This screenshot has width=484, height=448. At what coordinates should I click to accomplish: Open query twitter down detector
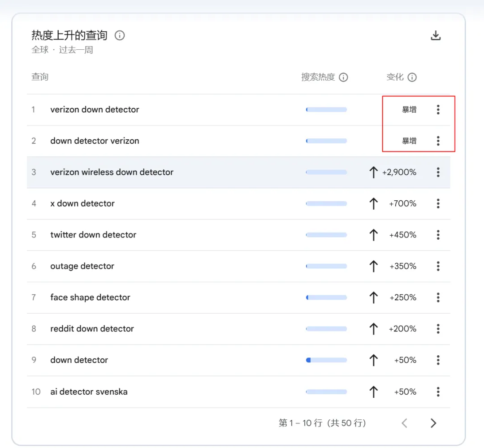93,235
